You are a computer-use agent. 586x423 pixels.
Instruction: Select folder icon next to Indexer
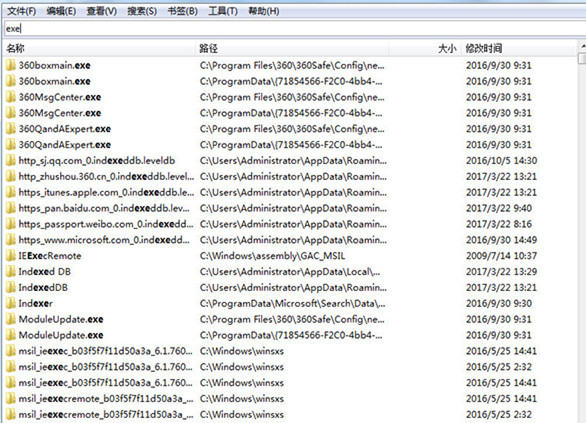pyautogui.click(x=11, y=303)
